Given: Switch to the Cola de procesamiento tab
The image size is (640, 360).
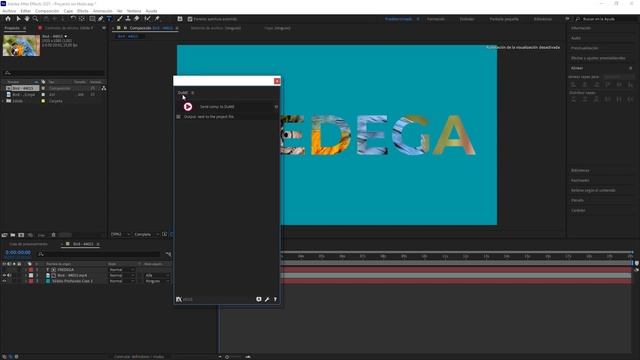Looking at the screenshot, I should tap(28, 244).
